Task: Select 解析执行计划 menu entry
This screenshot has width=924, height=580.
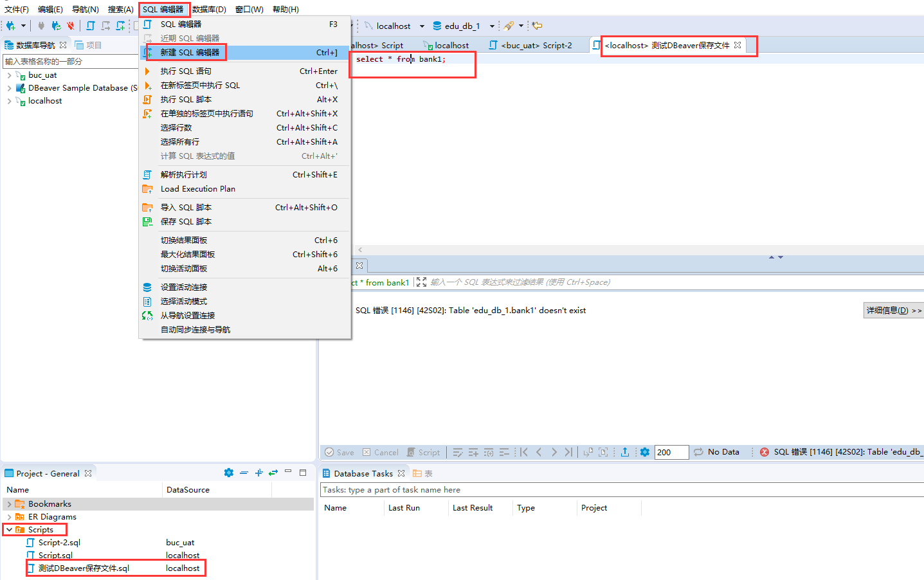Action: point(245,175)
